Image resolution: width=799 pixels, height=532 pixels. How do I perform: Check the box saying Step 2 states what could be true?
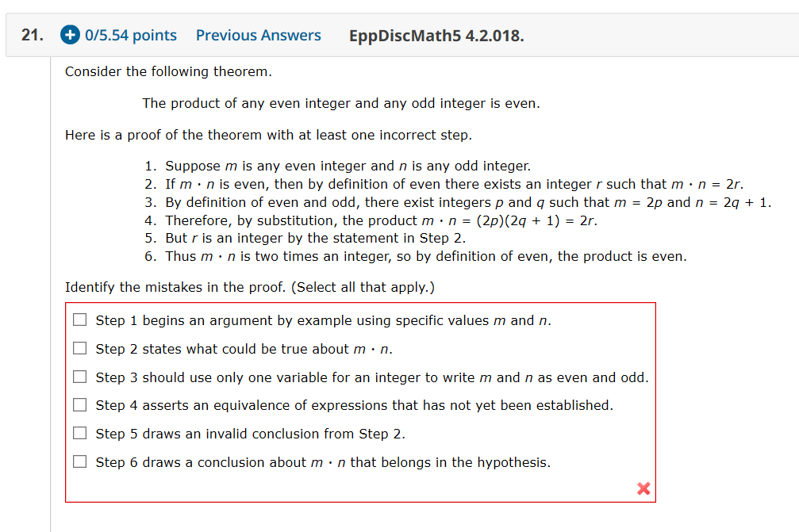pyautogui.click(x=79, y=347)
